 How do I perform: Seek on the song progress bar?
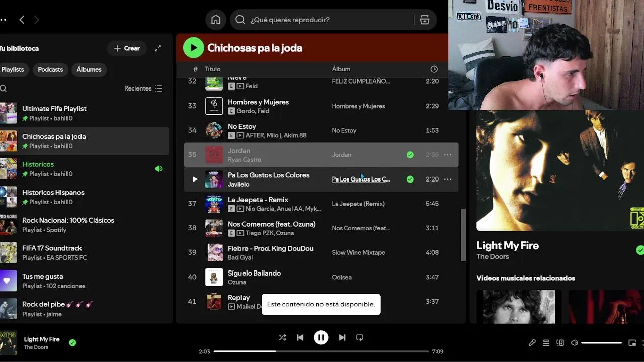pyautogui.click(x=321, y=351)
